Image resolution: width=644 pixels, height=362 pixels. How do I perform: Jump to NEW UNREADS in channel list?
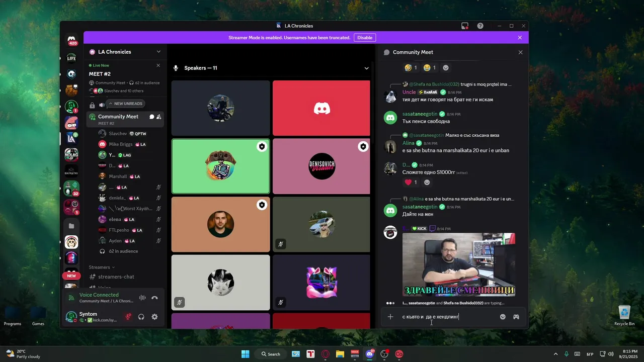tap(125, 104)
